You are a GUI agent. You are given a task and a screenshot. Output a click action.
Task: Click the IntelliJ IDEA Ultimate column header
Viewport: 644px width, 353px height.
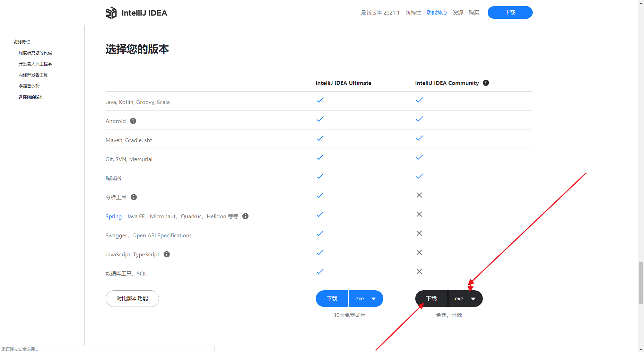coord(343,83)
